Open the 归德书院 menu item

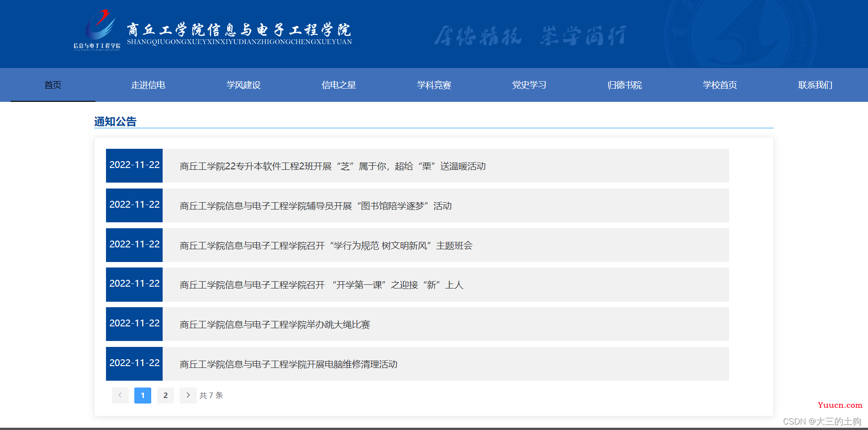pyautogui.click(x=625, y=85)
